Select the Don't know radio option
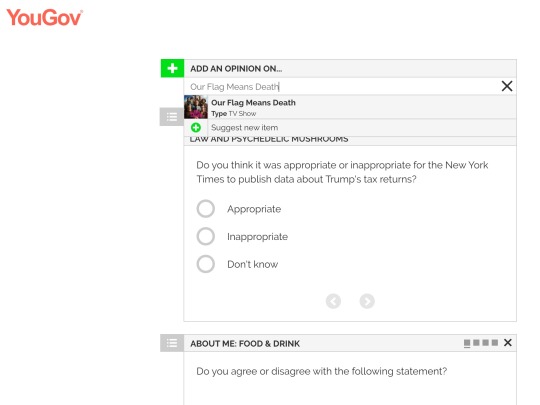540x405 pixels. pyautogui.click(x=206, y=264)
